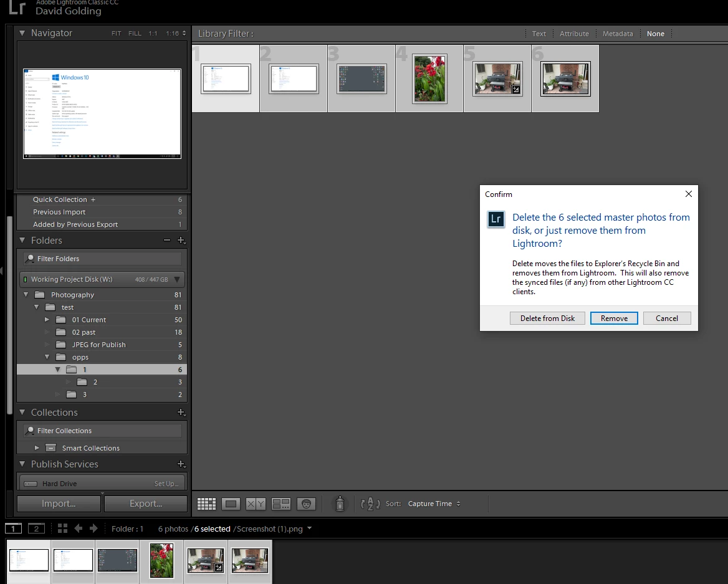The width and height of the screenshot is (728, 584).
Task: Click magnifier icon in Filter Folders
Action: click(30, 259)
